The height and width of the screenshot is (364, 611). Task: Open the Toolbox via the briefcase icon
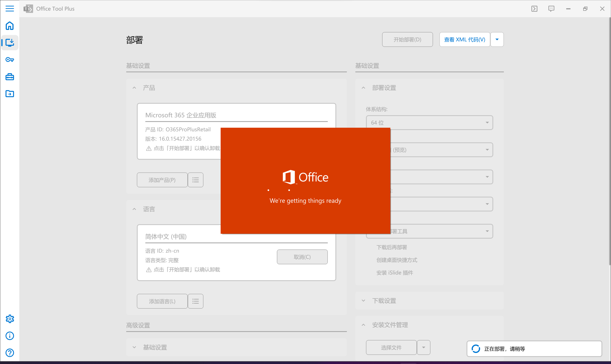[x=10, y=77]
